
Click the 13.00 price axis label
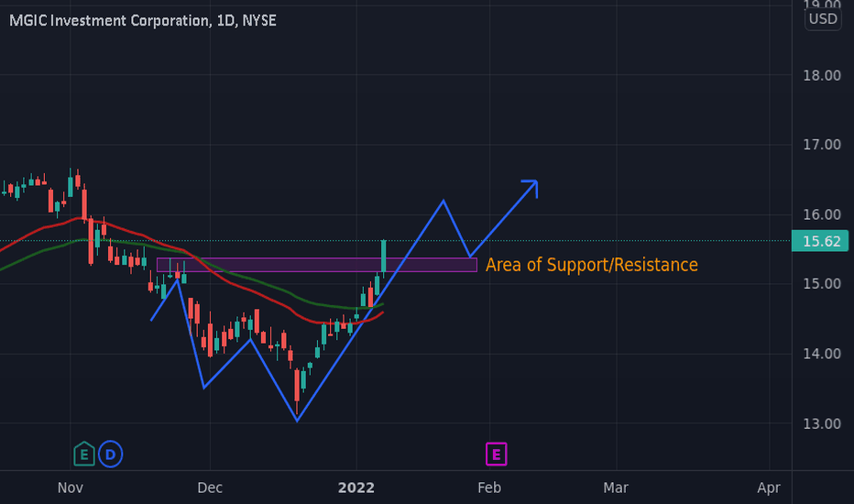point(822,423)
